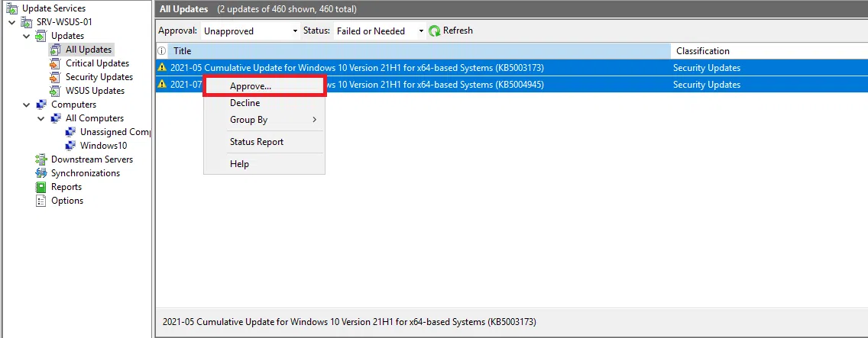868x338 pixels.
Task: Collapse the Updates tree node
Action: (x=27, y=36)
